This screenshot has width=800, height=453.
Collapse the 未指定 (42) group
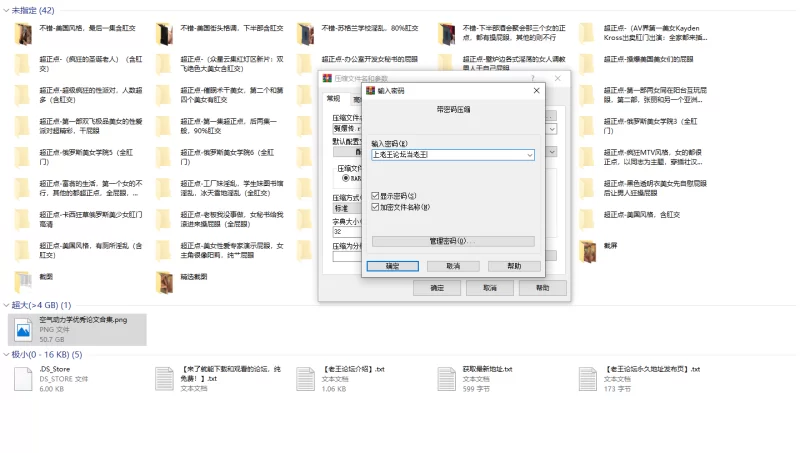pyautogui.click(x=6, y=10)
